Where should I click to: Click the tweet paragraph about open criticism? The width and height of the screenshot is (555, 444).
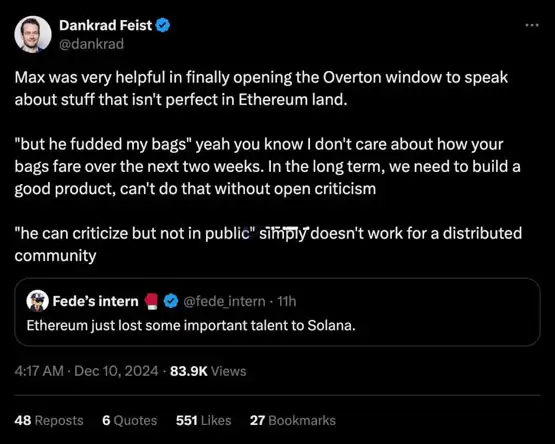[x=268, y=166]
